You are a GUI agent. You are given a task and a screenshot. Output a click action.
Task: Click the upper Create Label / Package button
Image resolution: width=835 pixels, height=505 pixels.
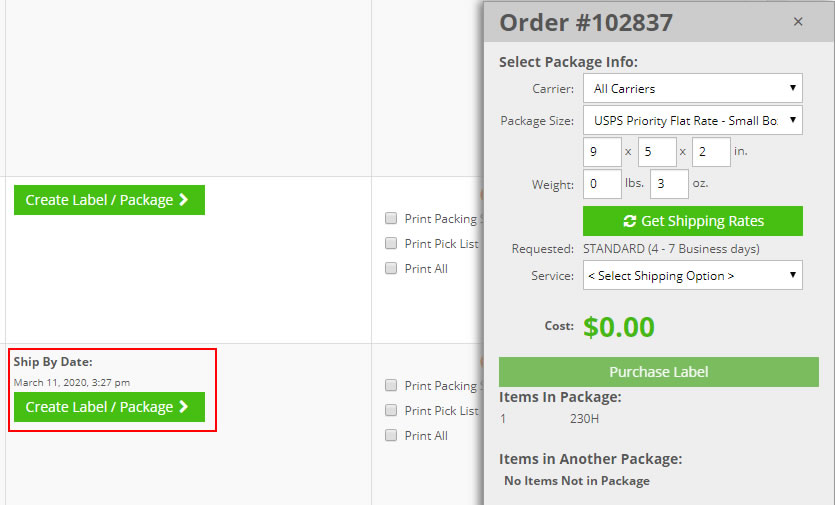point(109,200)
